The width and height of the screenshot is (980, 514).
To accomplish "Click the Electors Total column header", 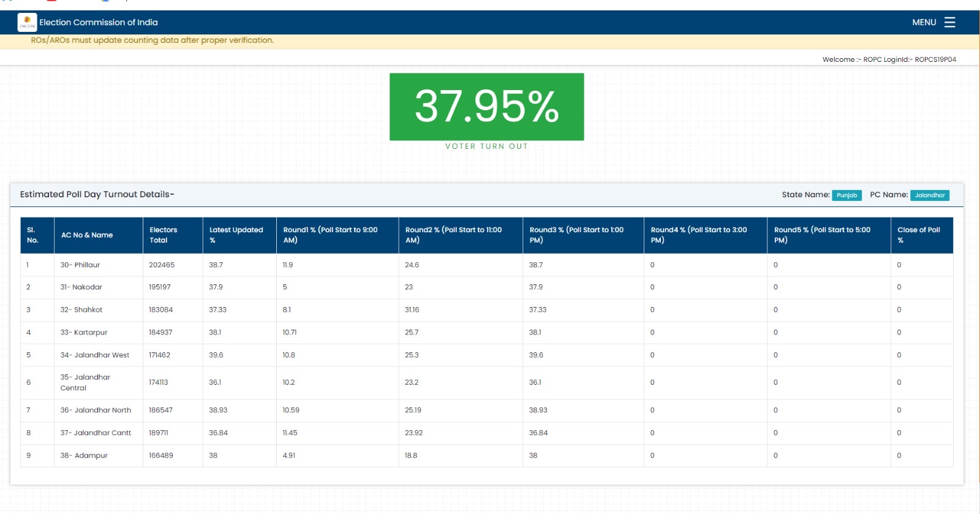I will coord(173,235).
